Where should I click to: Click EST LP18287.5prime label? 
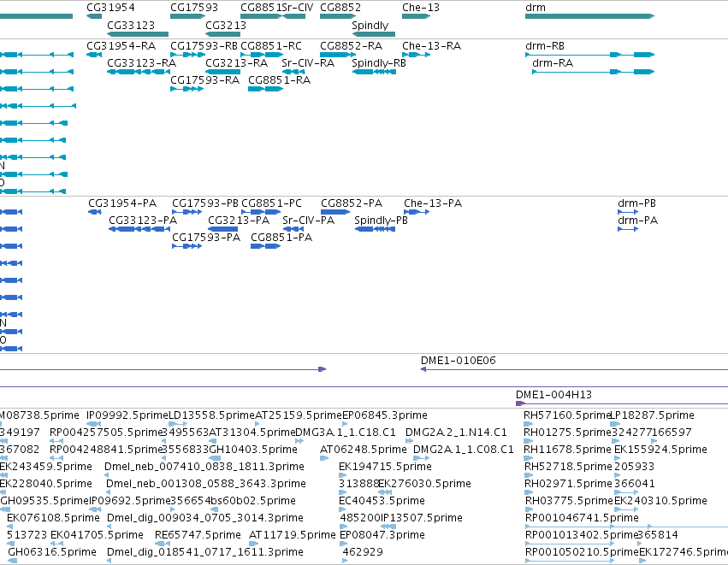653,415
